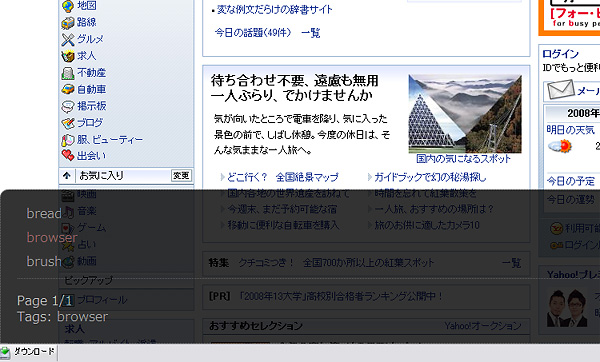The height and width of the screenshot is (362, 600).
Task: Pick the brush entry in the overlay
Action: tap(44, 261)
